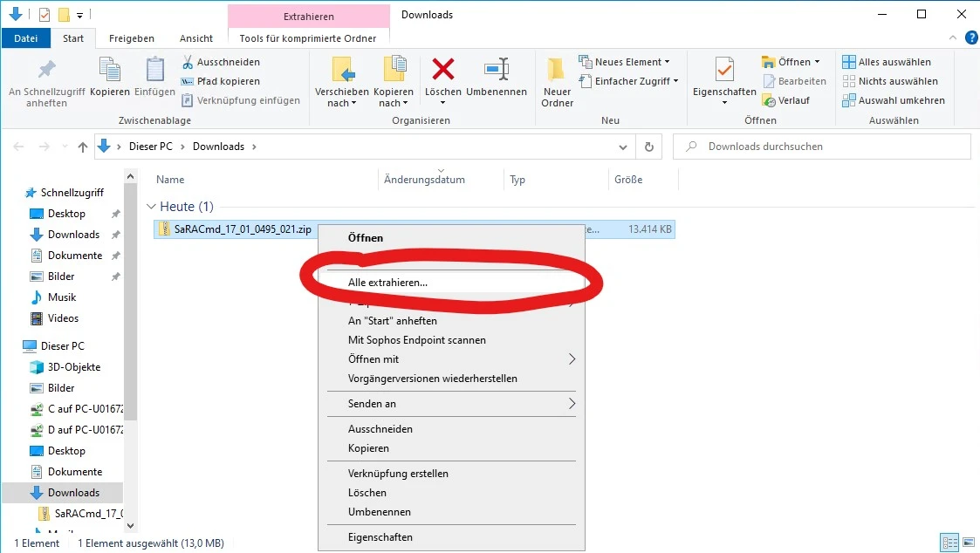
Task: Click the Umbenennen ribbon icon
Action: [496, 70]
